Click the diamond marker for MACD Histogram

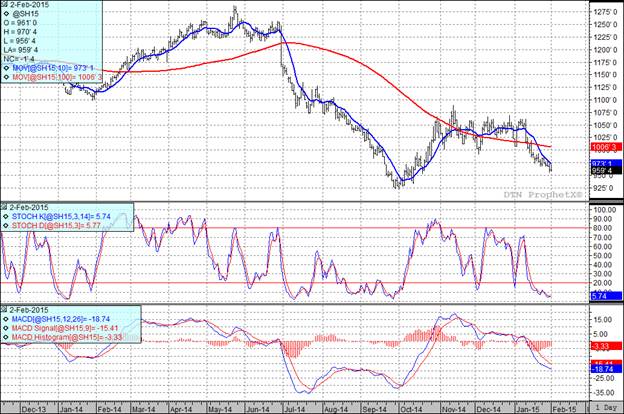(x=7, y=338)
